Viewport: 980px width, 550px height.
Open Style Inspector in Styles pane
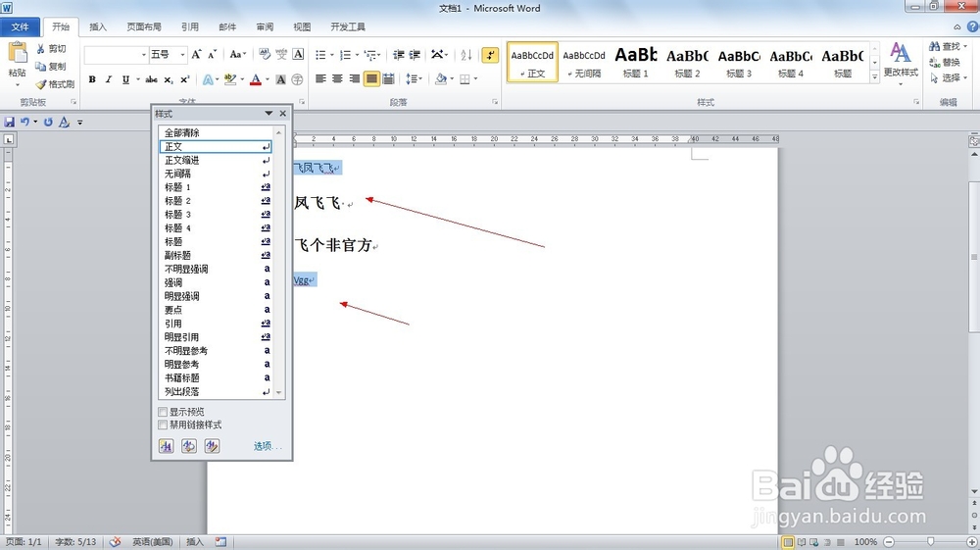point(189,446)
